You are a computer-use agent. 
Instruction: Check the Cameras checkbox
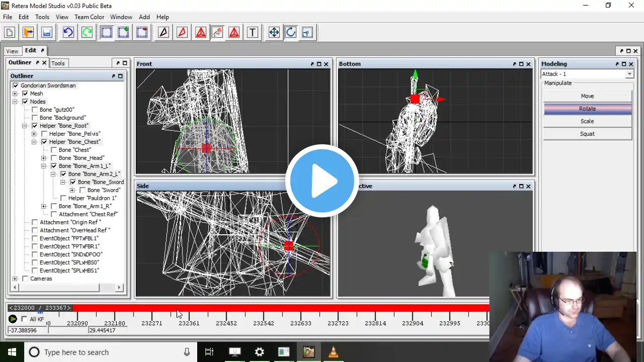(x=25, y=279)
